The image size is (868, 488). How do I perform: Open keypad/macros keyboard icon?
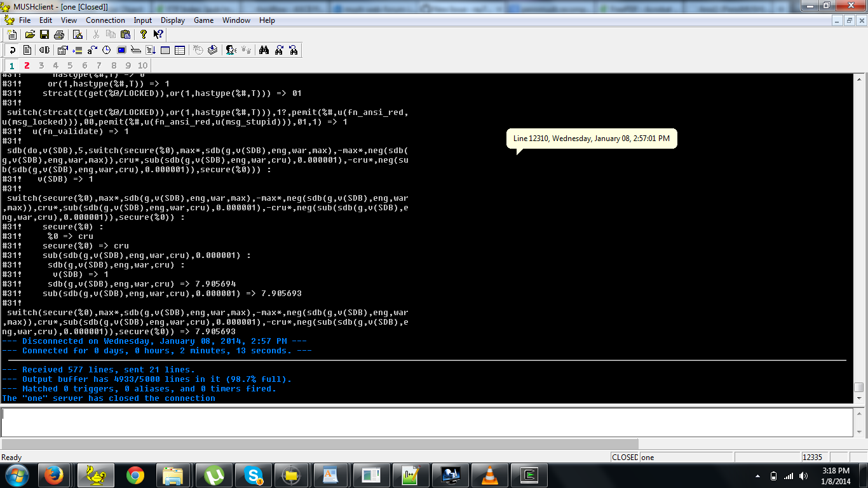[x=136, y=50]
